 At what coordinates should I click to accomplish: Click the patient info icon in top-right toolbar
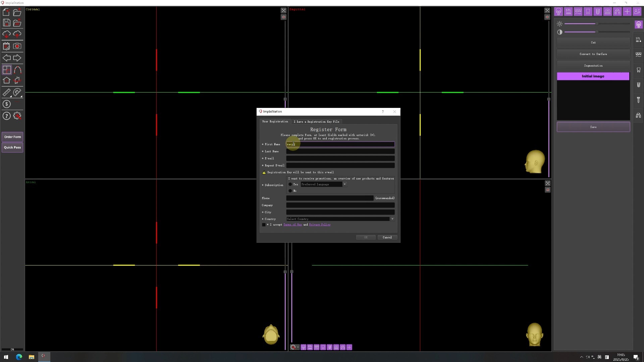637,12
